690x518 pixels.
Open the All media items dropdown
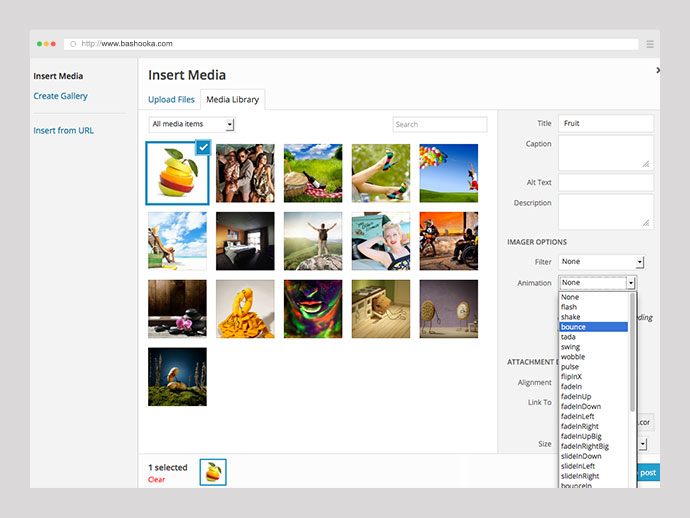pos(192,125)
